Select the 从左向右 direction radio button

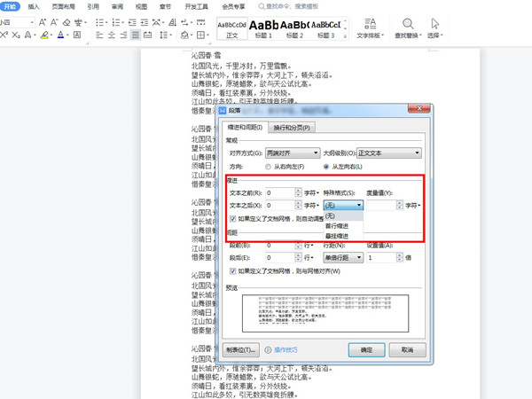325,167
